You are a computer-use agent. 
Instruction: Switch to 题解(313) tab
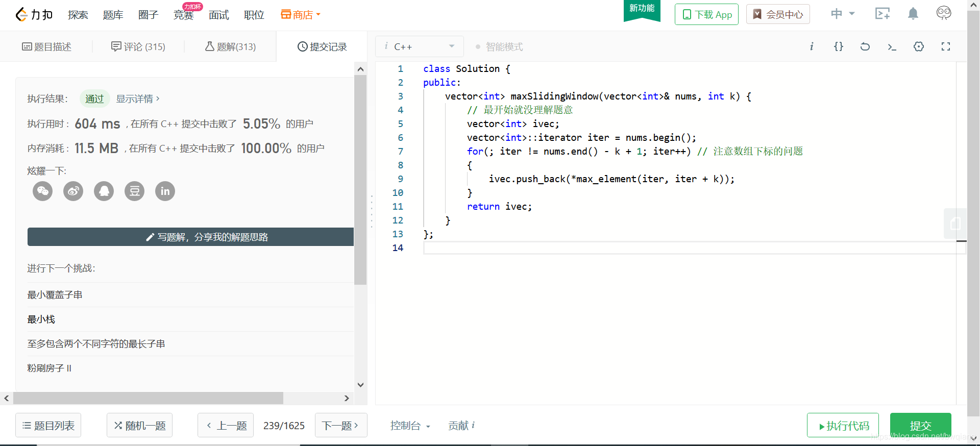(231, 47)
